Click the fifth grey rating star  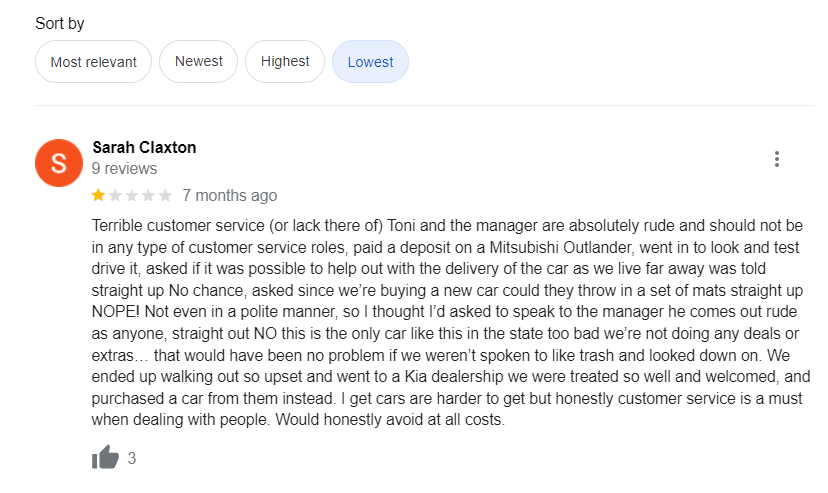pyautogui.click(x=165, y=195)
